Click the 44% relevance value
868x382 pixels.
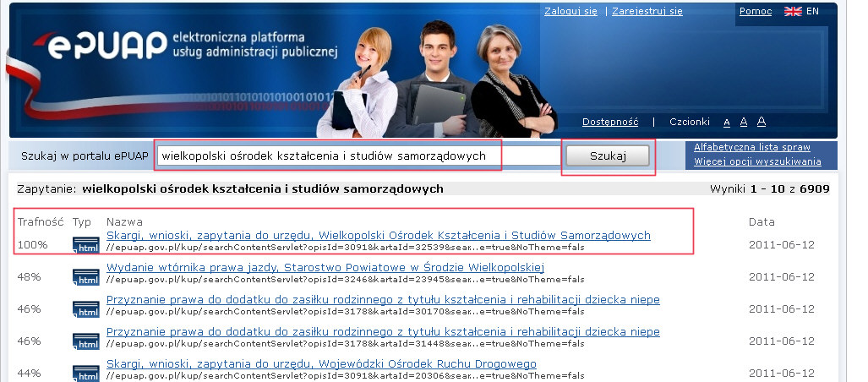pos(29,373)
